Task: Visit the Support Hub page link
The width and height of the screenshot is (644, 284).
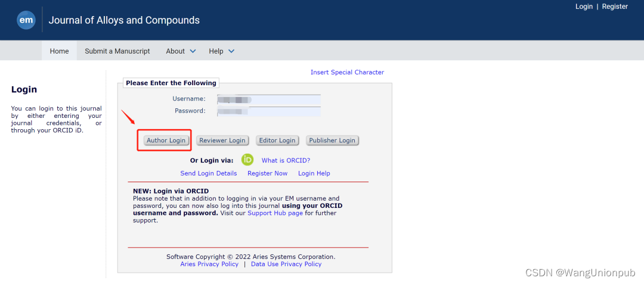Action: (x=275, y=213)
